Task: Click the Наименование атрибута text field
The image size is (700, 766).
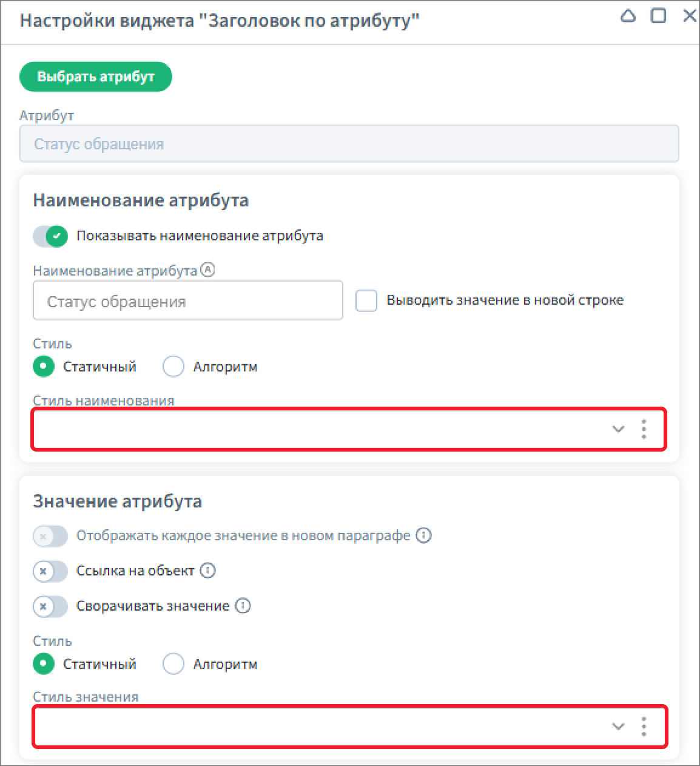Action: click(x=188, y=300)
